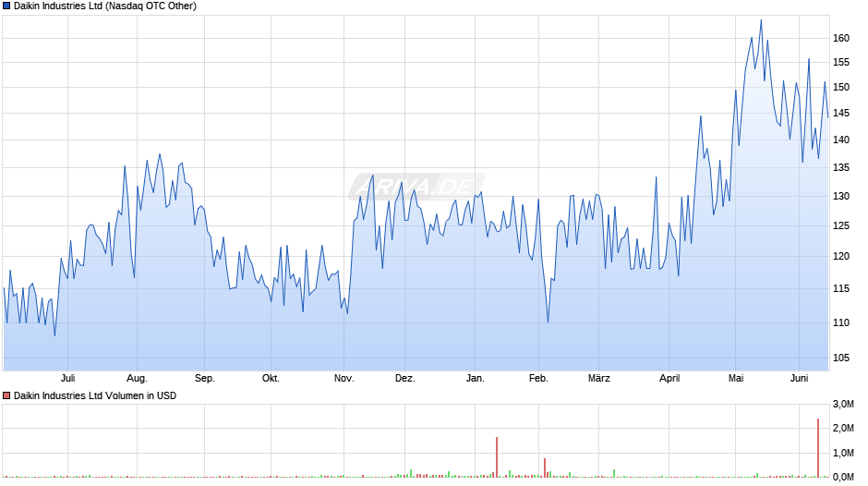
Task: Click the 'Daikin Industries Ltd Volumen in USD' label
Action: pyautogui.click(x=95, y=395)
